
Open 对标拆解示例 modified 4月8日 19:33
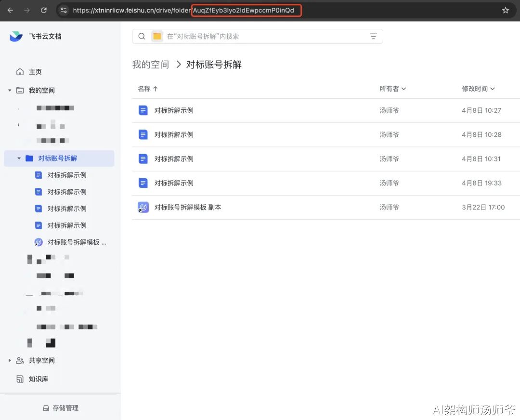[174, 183]
